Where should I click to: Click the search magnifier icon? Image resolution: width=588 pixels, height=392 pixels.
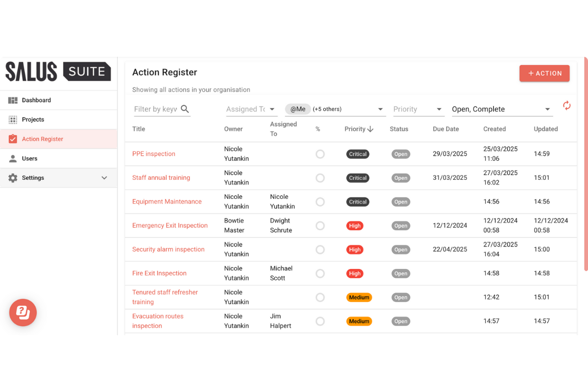185,109
